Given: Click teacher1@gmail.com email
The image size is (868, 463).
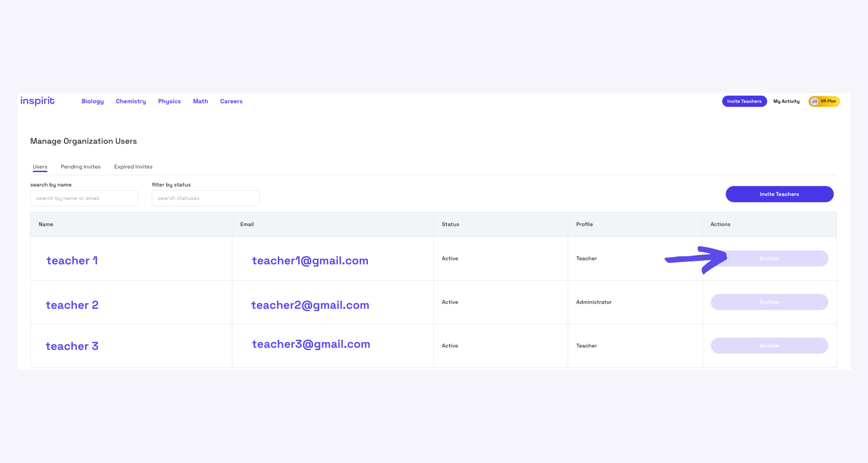Looking at the screenshot, I should [x=310, y=261].
